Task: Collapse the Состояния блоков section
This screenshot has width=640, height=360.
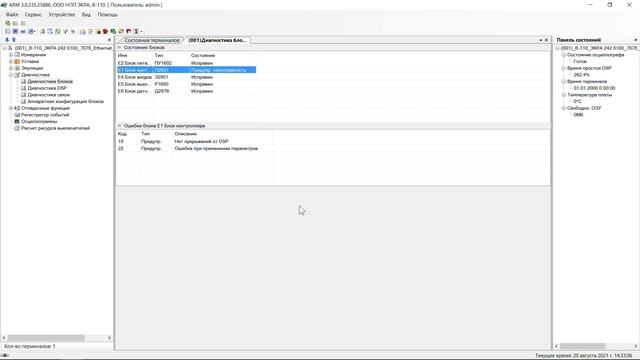Action: point(120,48)
